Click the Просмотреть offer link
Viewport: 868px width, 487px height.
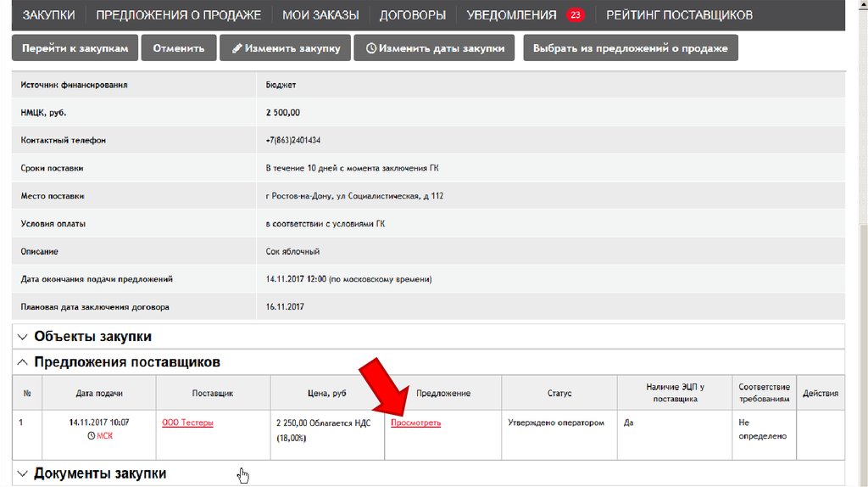(415, 423)
